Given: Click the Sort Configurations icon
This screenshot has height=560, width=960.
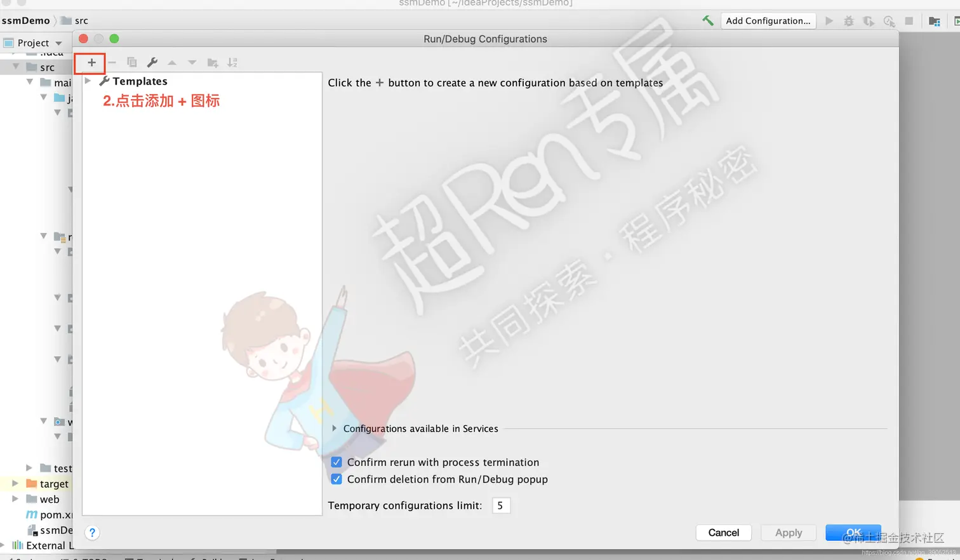Looking at the screenshot, I should 232,62.
